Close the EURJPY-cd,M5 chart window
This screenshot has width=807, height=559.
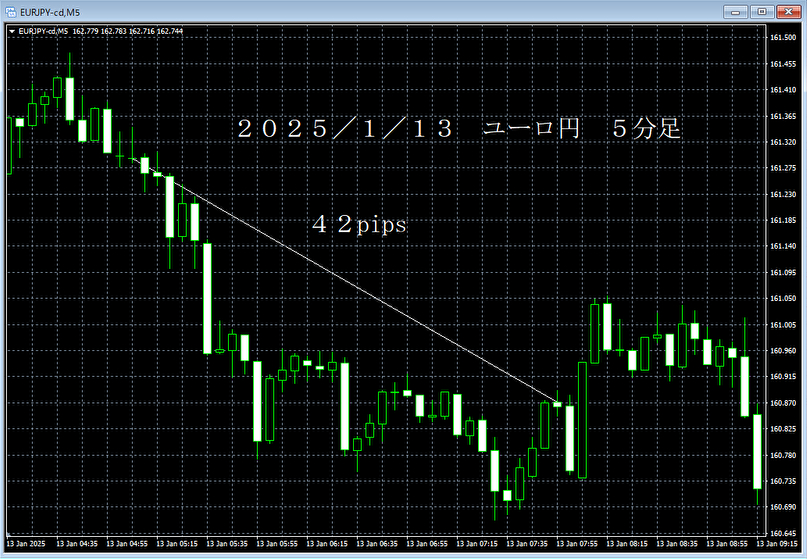tap(789, 11)
